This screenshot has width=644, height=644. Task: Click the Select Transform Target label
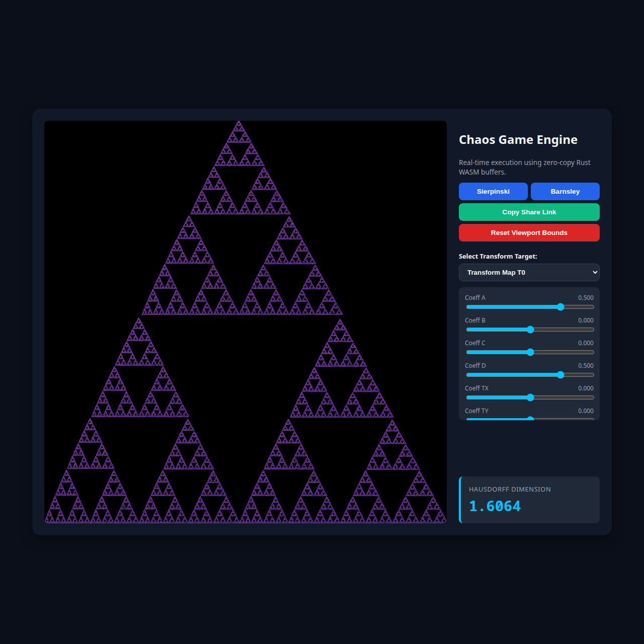(498, 257)
